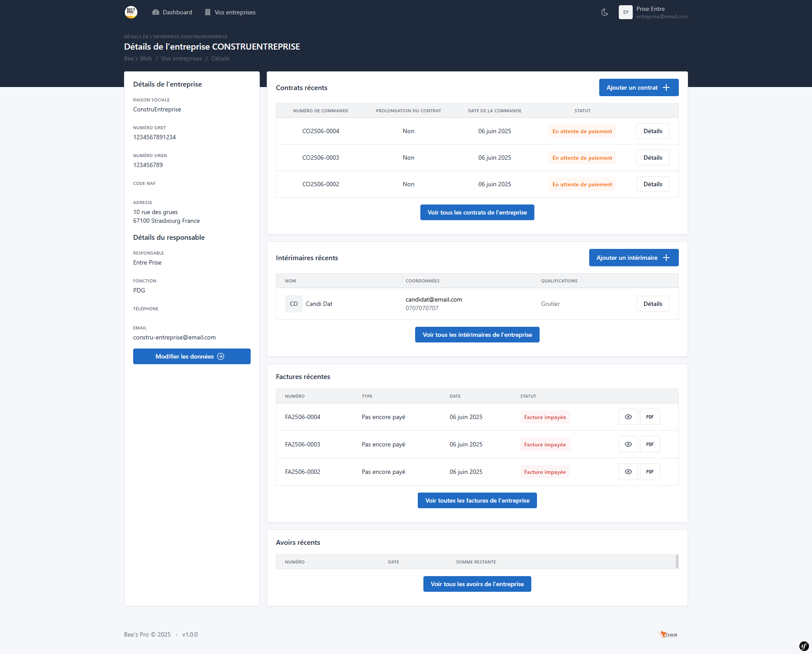Click Voir toutes les factures de l'entreprise
This screenshot has width=812, height=654.
pos(477,500)
